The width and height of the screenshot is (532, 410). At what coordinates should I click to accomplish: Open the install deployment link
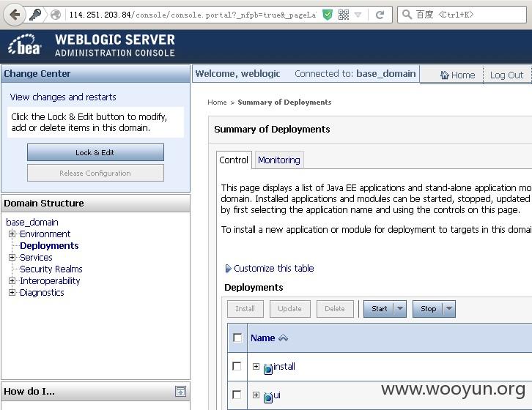pos(284,366)
